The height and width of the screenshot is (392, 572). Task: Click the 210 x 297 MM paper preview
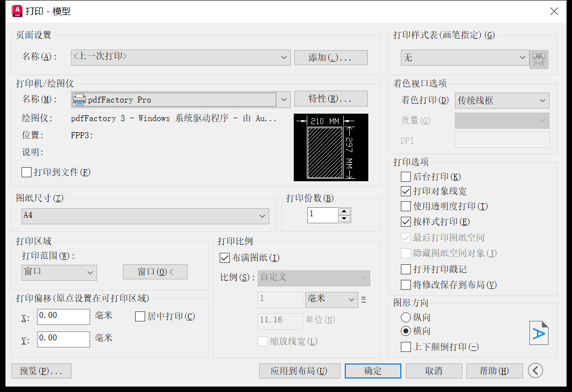(331, 148)
